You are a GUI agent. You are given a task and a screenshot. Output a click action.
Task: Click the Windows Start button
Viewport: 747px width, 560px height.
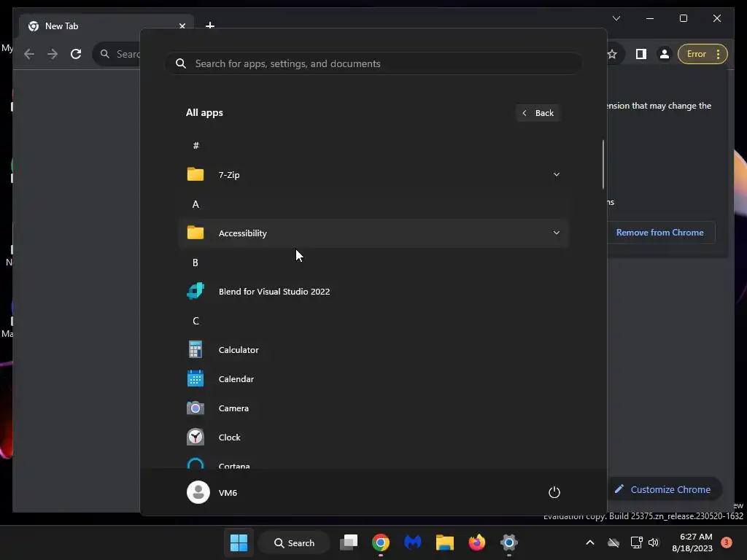(x=239, y=542)
